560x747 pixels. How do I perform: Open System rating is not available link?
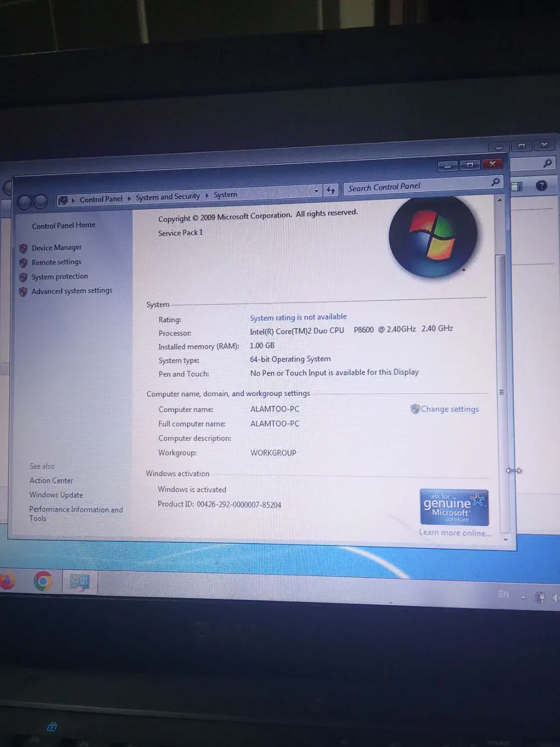pyautogui.click(x=298, y=317)
